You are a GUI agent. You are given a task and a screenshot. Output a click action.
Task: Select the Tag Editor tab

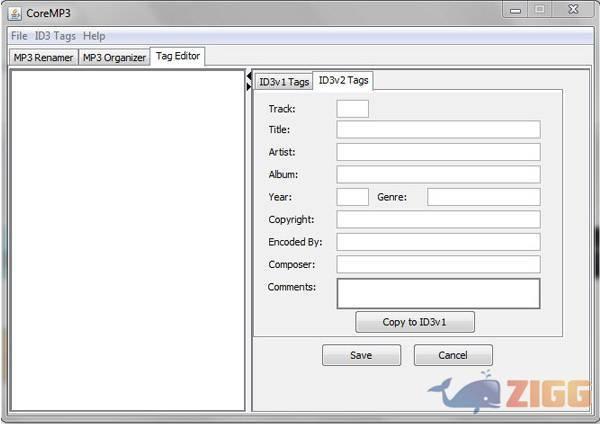click(178, 56)
